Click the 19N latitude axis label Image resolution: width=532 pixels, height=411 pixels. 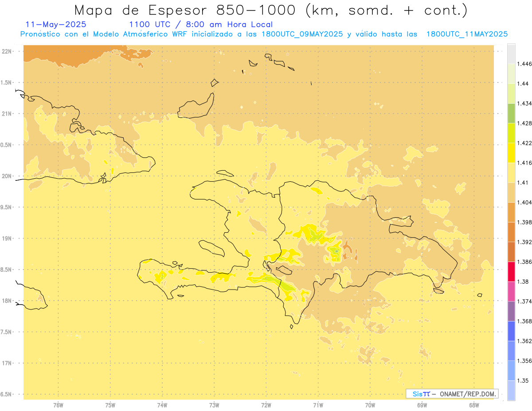(x=7, y=238)
